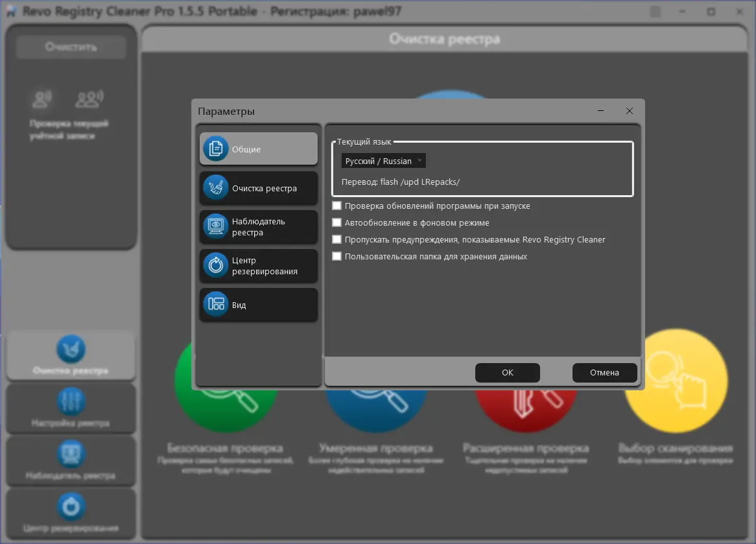Open the Очистка реестра settings section
Image resolution: width=756 pixels, height=544 pixels.
[259, 187]
